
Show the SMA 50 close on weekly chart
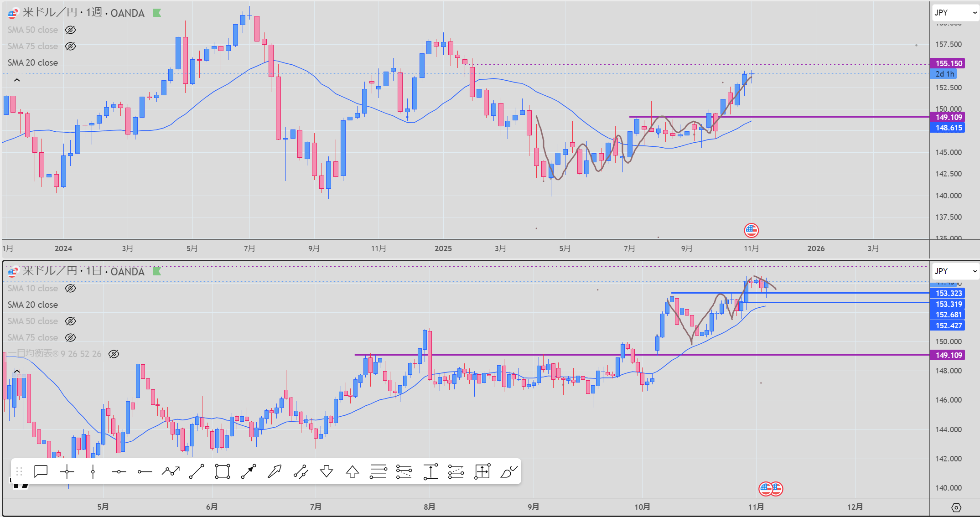70,30
